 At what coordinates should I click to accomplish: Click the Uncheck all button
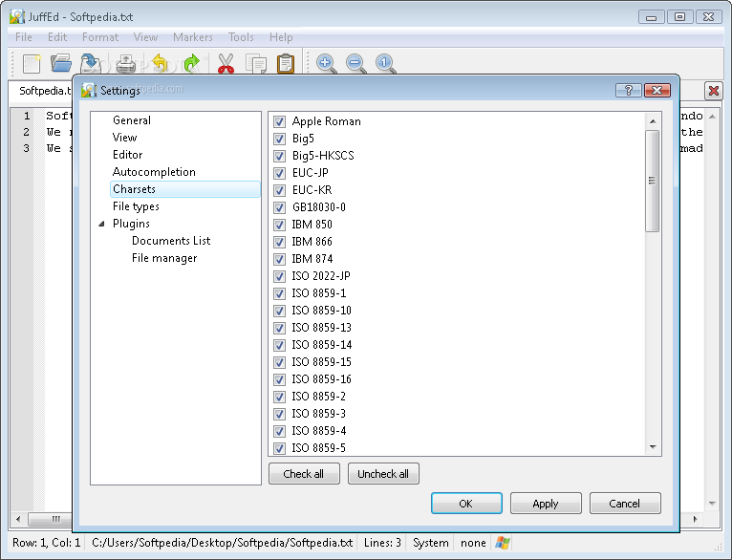[383, 474]
